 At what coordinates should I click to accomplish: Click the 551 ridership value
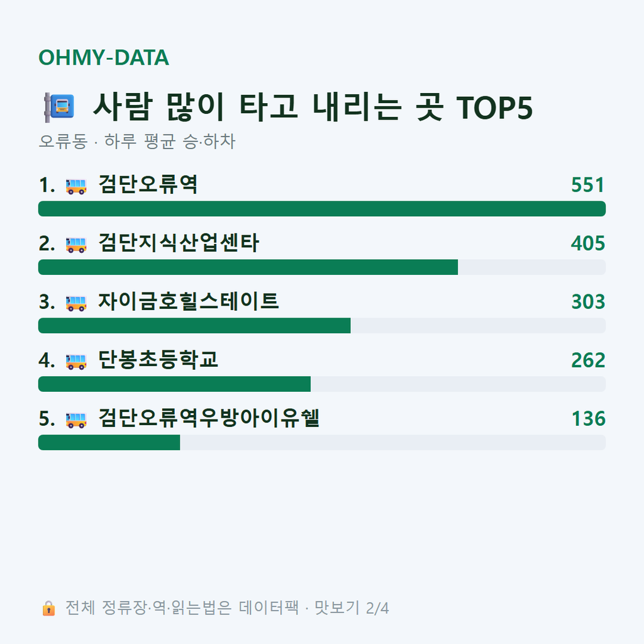pyautogui.click(x=588, y=185)
